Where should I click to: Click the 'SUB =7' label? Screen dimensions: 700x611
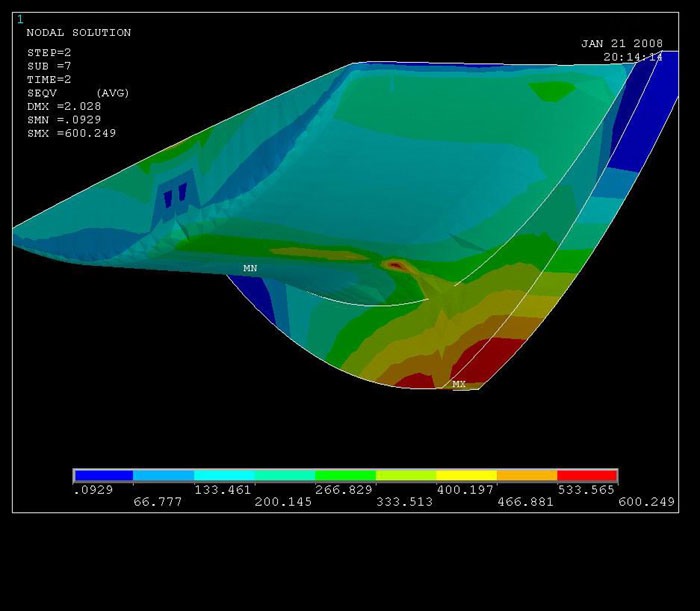click(49, 66)
